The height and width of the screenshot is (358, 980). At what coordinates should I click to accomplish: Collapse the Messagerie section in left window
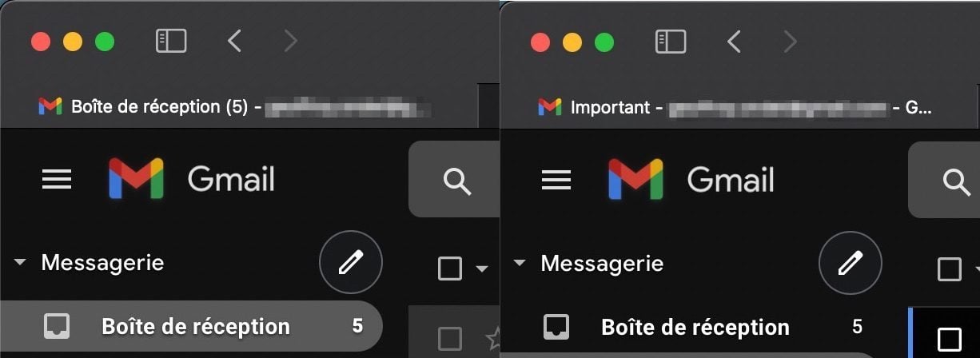coord(21,262)
